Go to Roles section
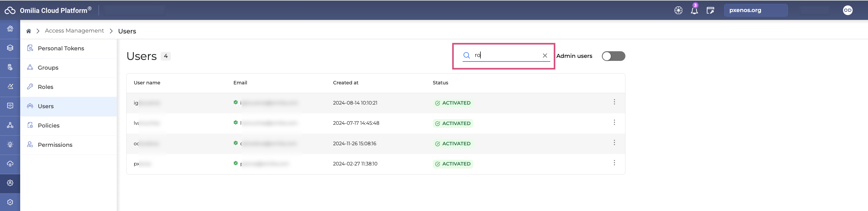The image size is (868, 211). click(x=46, y=87)
